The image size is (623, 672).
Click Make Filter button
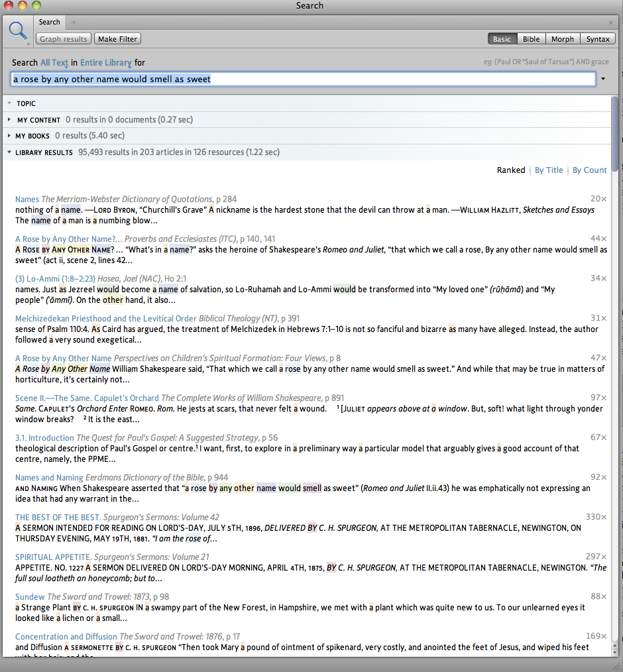(x=117, y=39)
